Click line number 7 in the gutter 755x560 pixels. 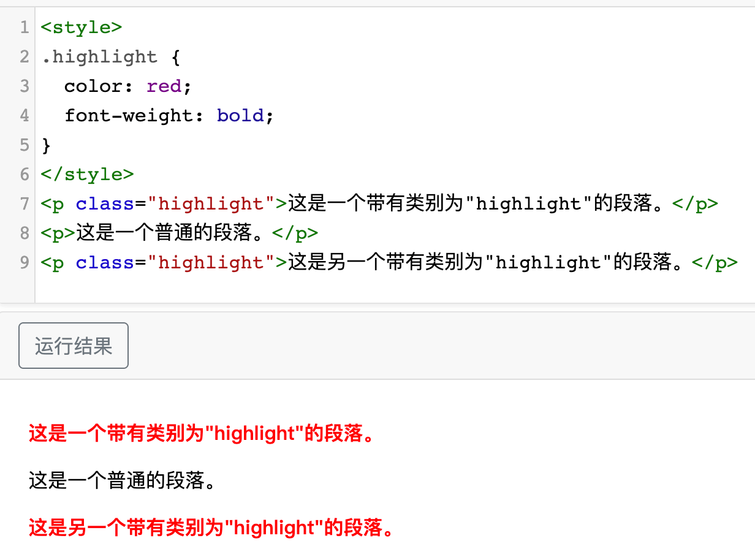click(x=25, y=204)
